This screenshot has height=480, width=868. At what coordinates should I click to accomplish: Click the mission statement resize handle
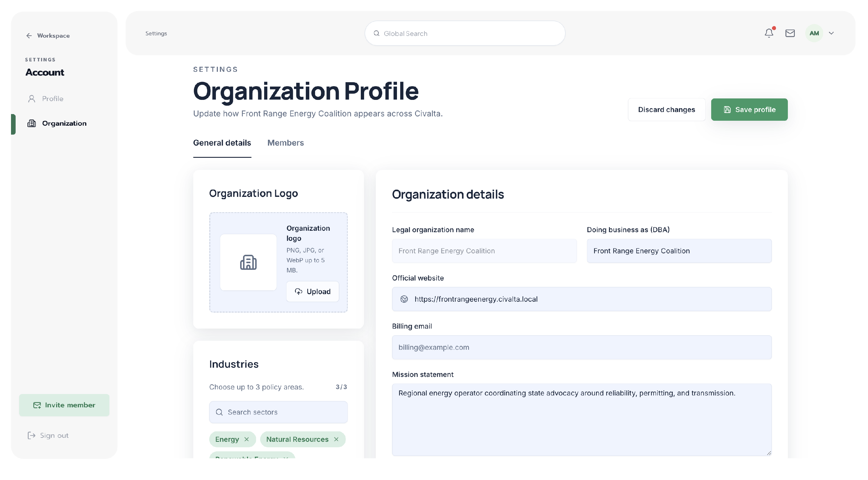(768, 453)
